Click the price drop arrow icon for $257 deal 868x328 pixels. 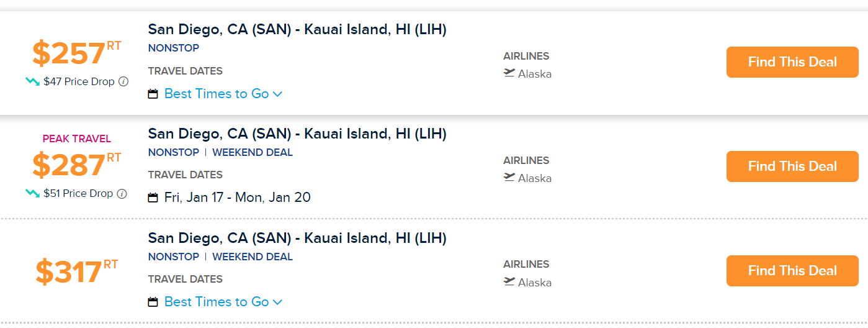tap(33, 81)
